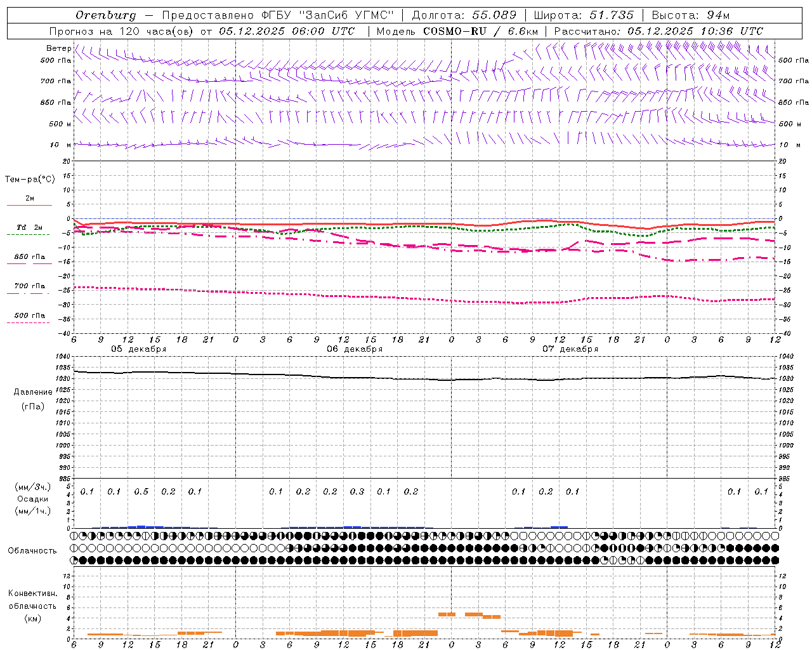The height and width of the screenshot is (650, 812).
Task: Click the 0.3 precipitation value
Action: click(357, 491)
